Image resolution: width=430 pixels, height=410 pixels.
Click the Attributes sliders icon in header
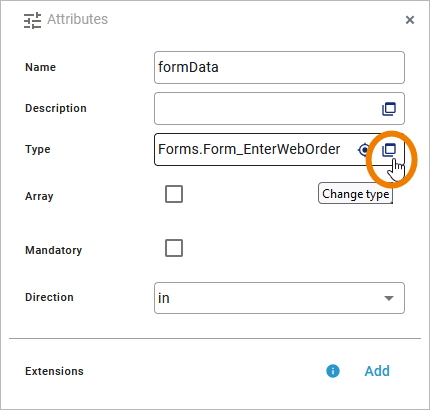click(32, 20)
